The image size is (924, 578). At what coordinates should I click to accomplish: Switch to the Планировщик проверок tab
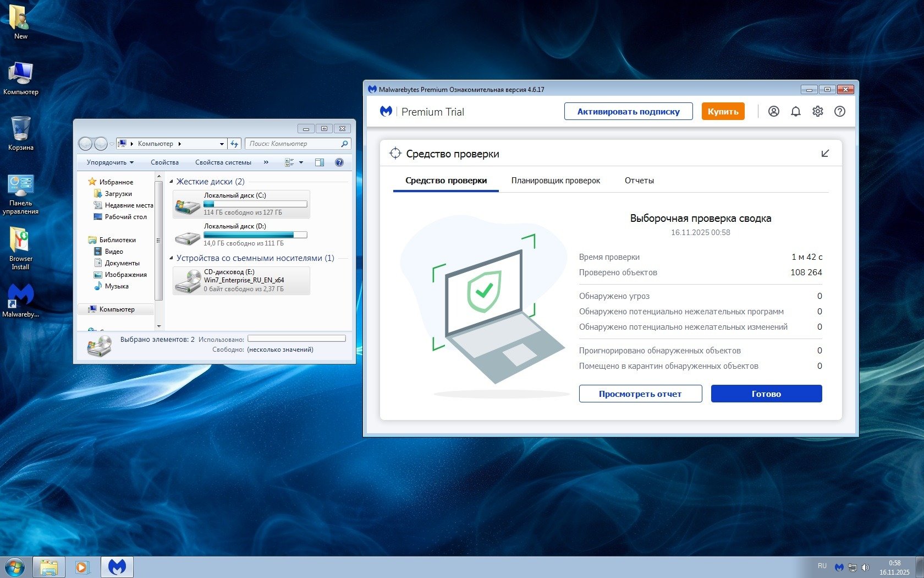tap(555, 181)
